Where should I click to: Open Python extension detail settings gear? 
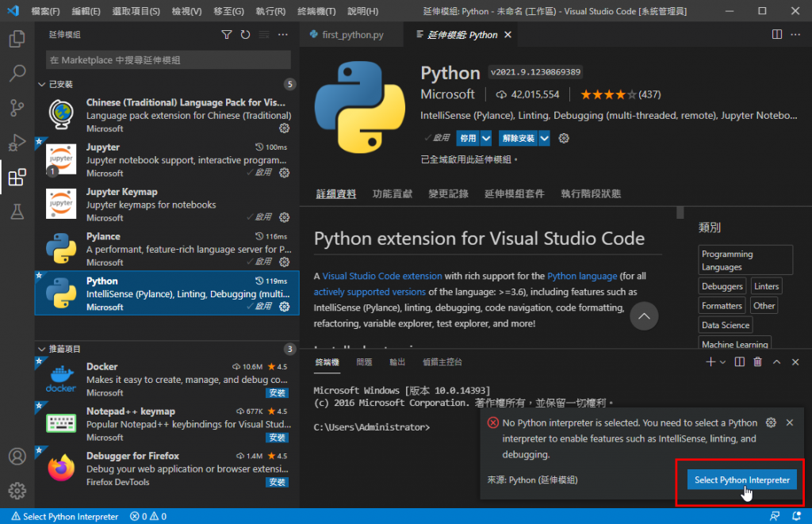pos(564,138)
